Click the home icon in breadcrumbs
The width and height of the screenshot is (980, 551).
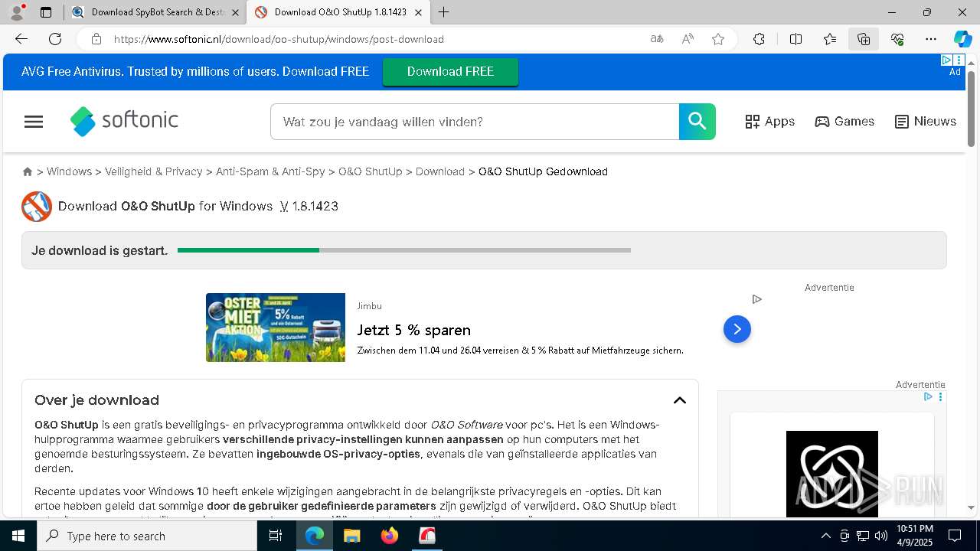point(28,172)
